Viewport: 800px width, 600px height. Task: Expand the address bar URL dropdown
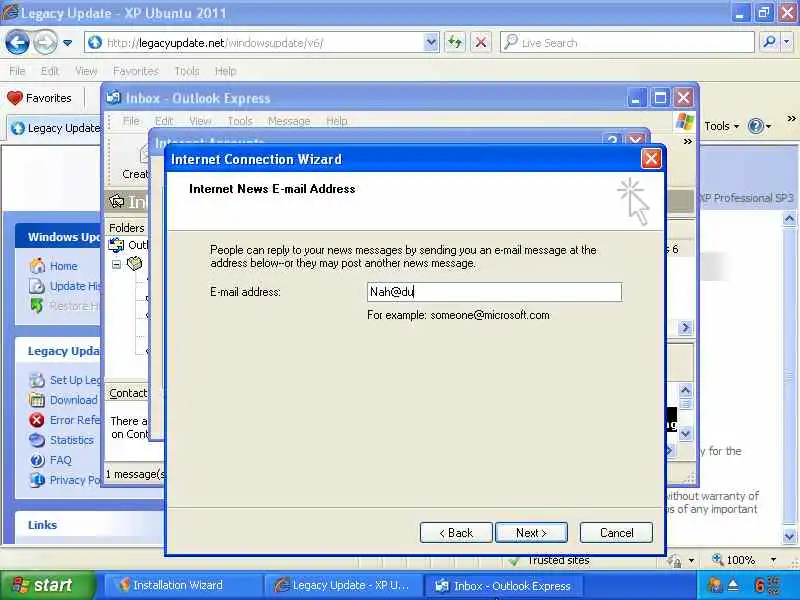click(x=431, y=43)
